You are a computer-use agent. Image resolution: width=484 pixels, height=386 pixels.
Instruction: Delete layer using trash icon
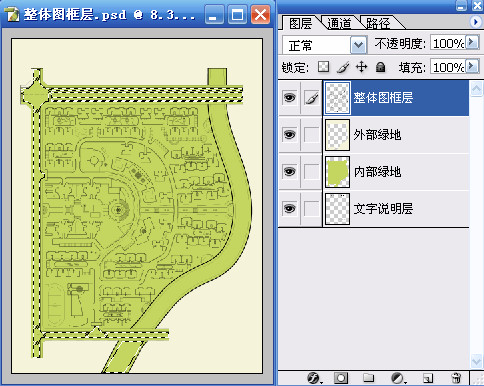[456, 378]
